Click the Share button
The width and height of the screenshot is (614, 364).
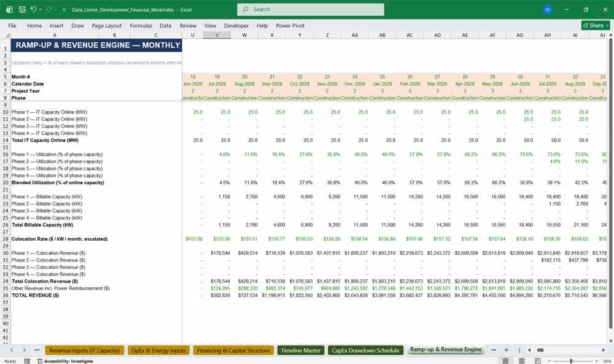click(x=596, y=25)
